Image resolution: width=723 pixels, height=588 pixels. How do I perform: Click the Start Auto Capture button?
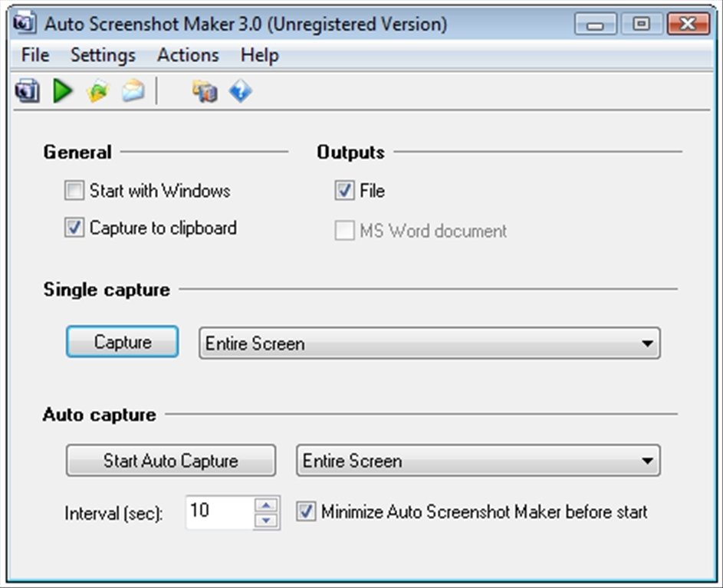(x=171, y=460)
